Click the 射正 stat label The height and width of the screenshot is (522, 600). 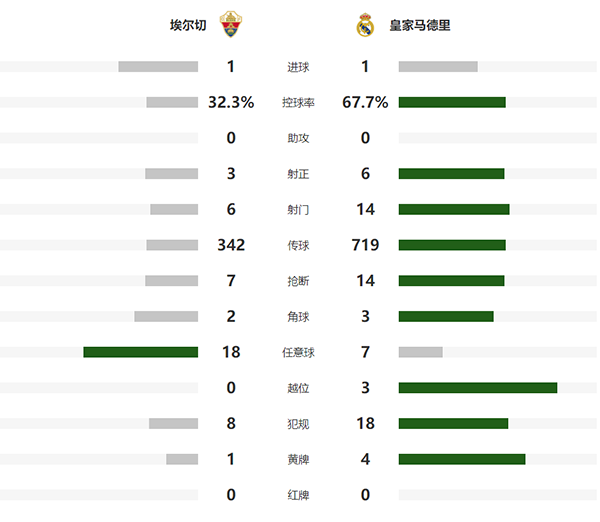pos(298,174)
